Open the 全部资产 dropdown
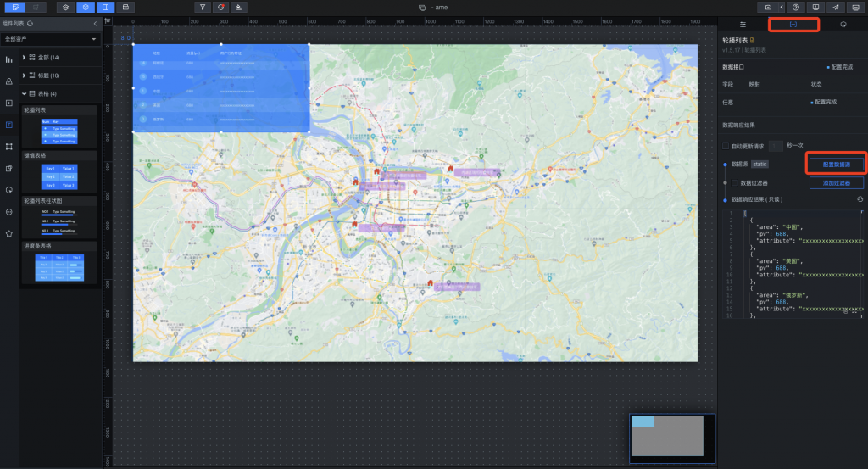868x469 pixels. coord(50,39)
